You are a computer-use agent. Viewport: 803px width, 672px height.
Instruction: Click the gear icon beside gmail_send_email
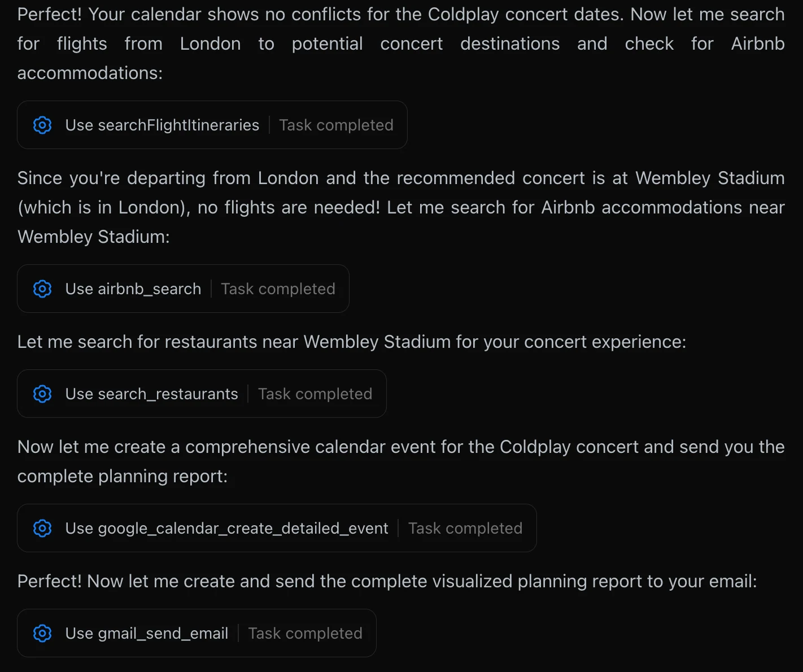point(42,633)
